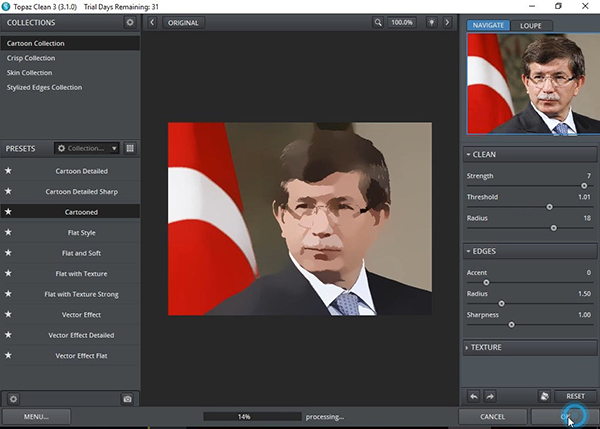Toggle favorite star for Vector Effect Detailed
Screen dimensions: 600x429
(x=8, y=335)
